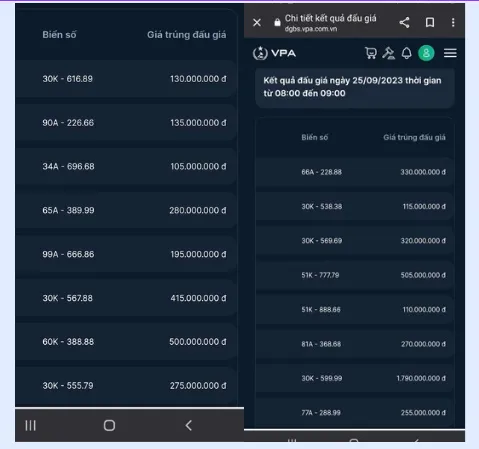Open recent apps button
Viewport: 479px width, 449px height.
(x=30, y=425)
